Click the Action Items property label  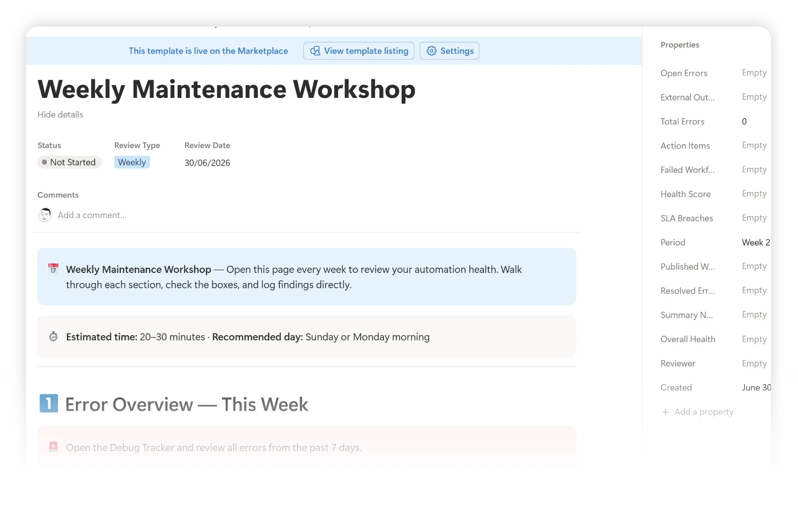pyautogui.click(x=685, y=146)
